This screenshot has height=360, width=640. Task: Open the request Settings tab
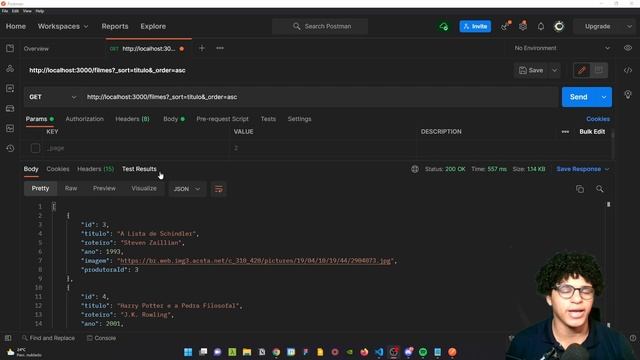300,119
